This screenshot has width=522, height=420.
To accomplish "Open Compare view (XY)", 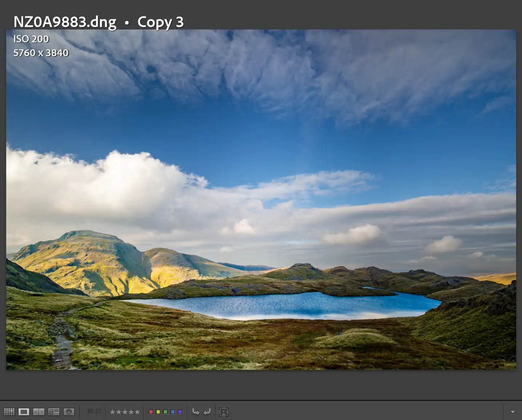I will [39, 412].
